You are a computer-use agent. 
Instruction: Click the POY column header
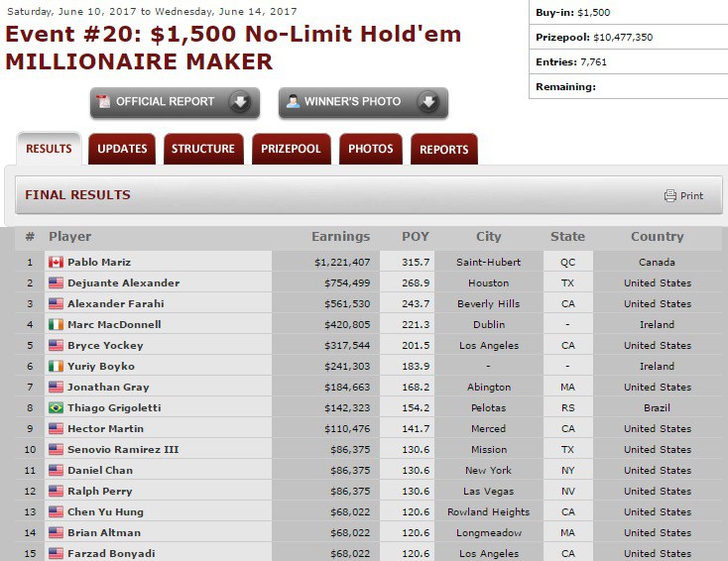415,237
